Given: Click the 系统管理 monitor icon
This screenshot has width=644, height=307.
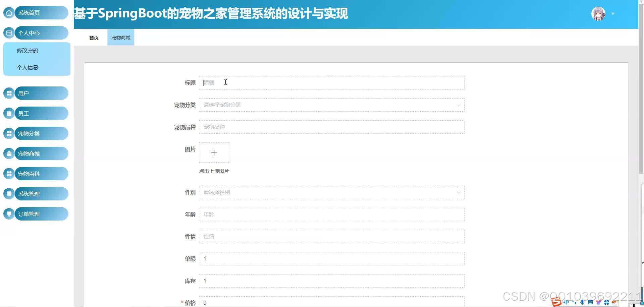Looking at the screenshot, I should 9,194.
